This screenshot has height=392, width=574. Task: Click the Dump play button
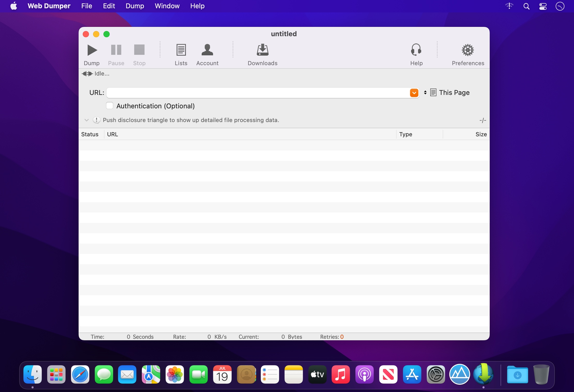(x=92, y=50)
